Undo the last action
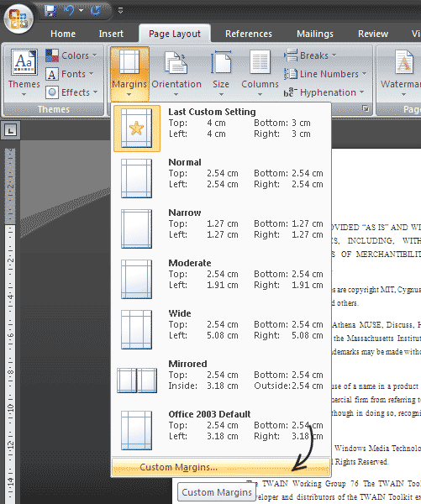Screen dimensions: 421x504 click(69, 11)
